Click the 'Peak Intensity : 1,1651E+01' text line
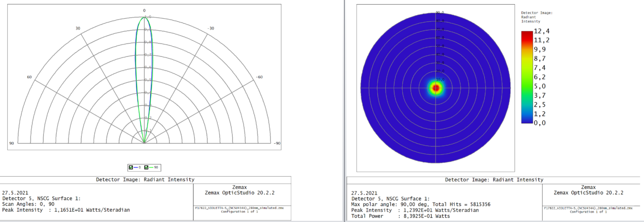Viewport: 644px width, 222px height. click(66, 210)
